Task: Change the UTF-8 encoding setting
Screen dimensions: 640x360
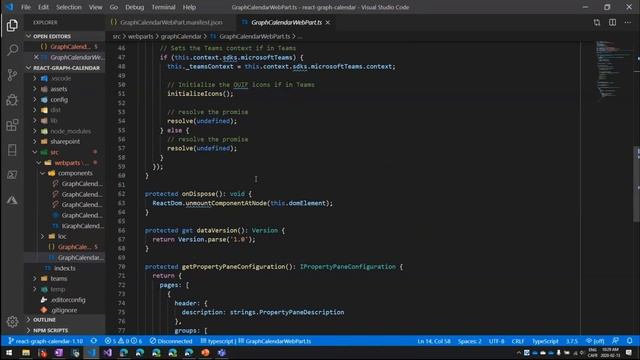Action: pyautogui.click(x=496, y=341)
